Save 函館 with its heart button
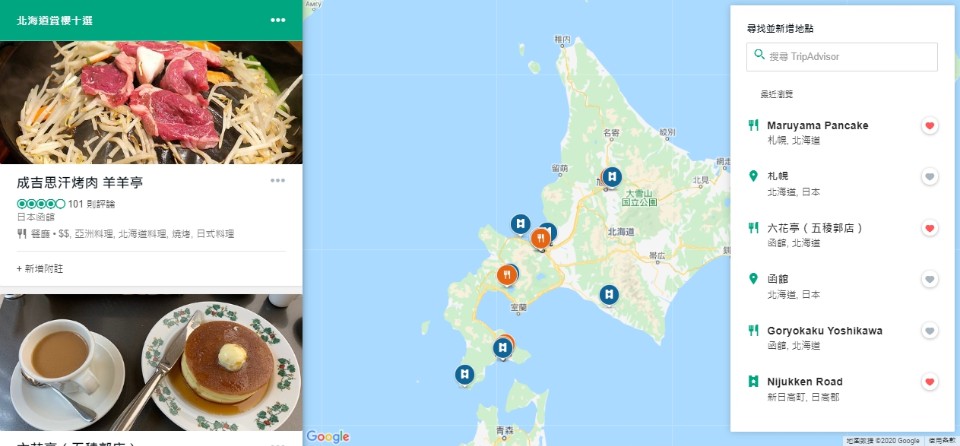960x446 pixels. 929,280
